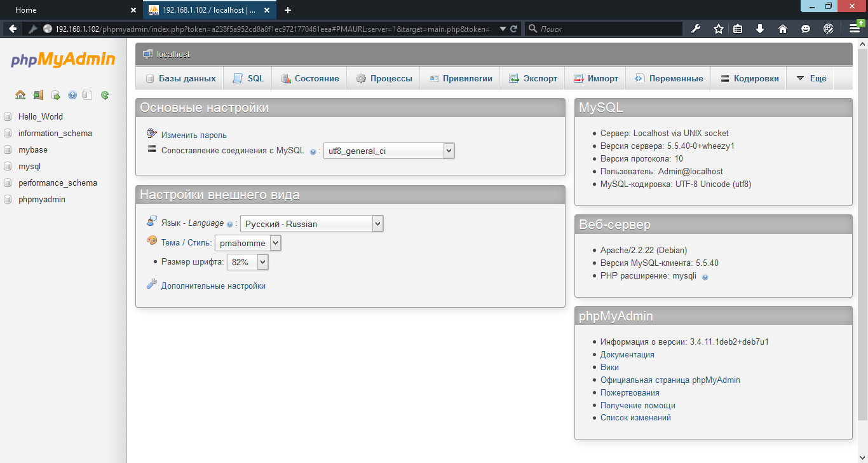The height and width of the screenshot is (463, 868).
Task: Click database icon beside Hello_World
Action: tap(8, 117)
